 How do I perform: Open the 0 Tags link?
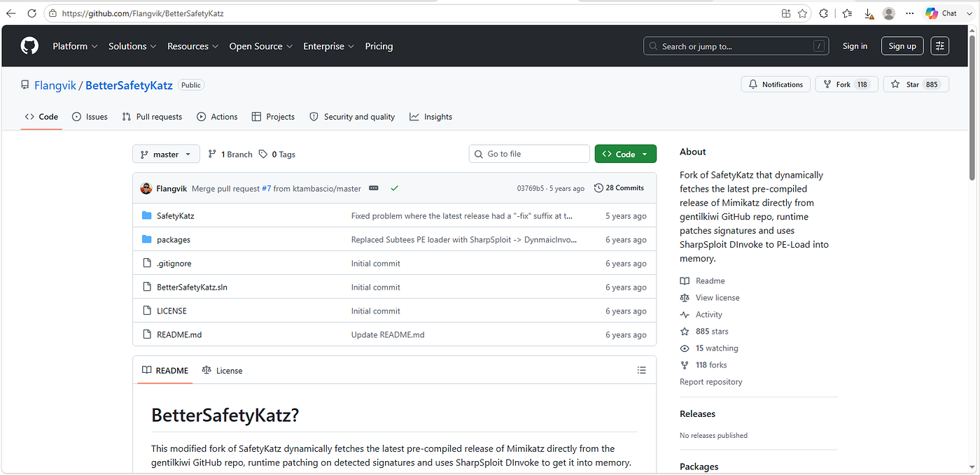[x=277, y=154]
